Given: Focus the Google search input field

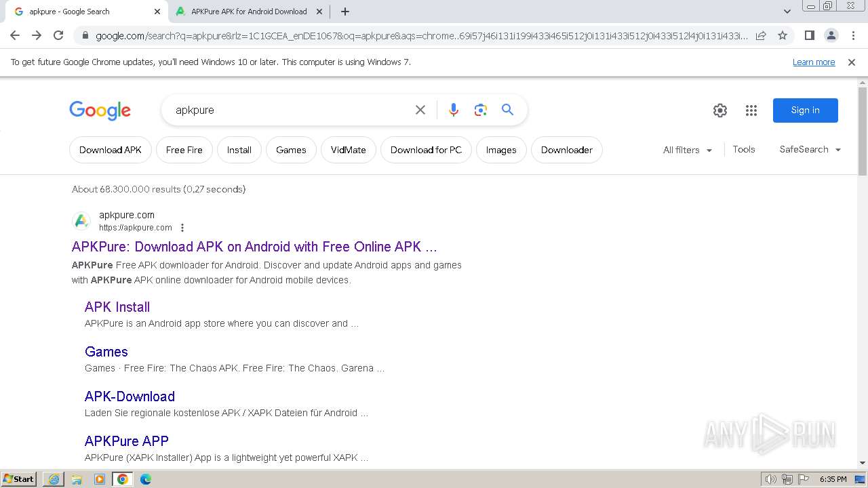Looking at the screenshot, I should (292, 110).
